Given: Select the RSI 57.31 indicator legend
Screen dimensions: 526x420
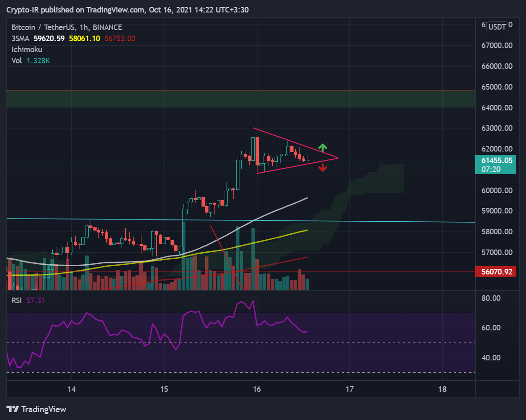Looking at the screenshot, I should (x=28, y=300).
